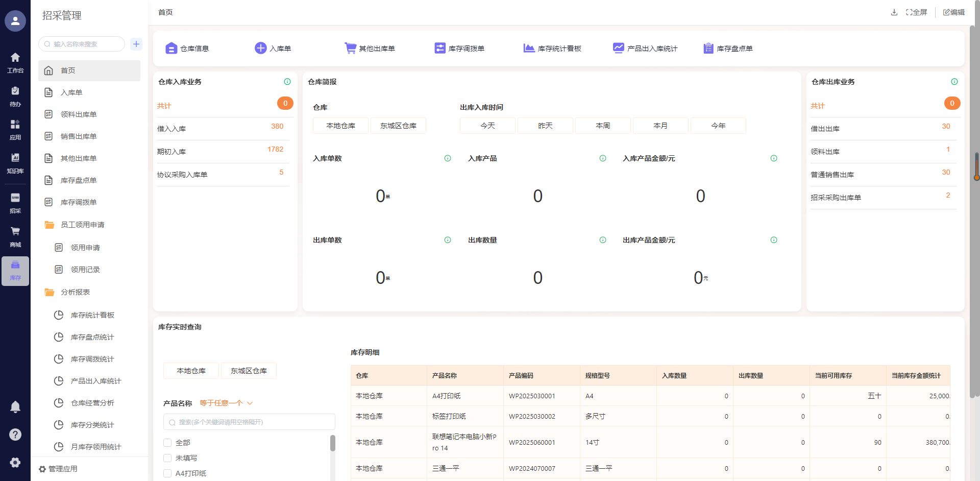The width and height of the screenshot is (980, 481).
Task: Select 销售出库单 in the sidebar menu
Action: point(79,136)
